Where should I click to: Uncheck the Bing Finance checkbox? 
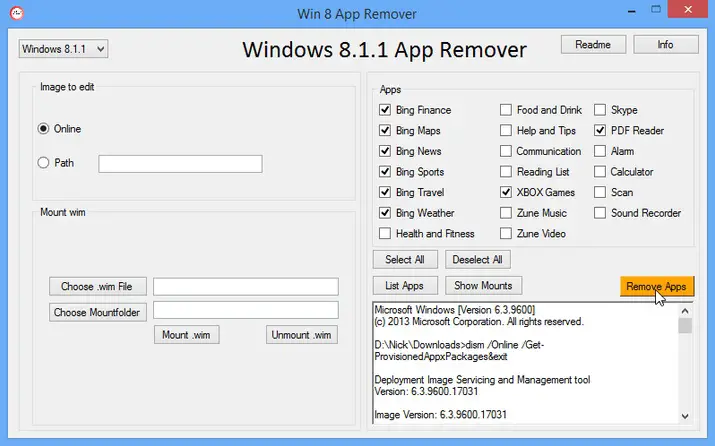pos(385,110)
